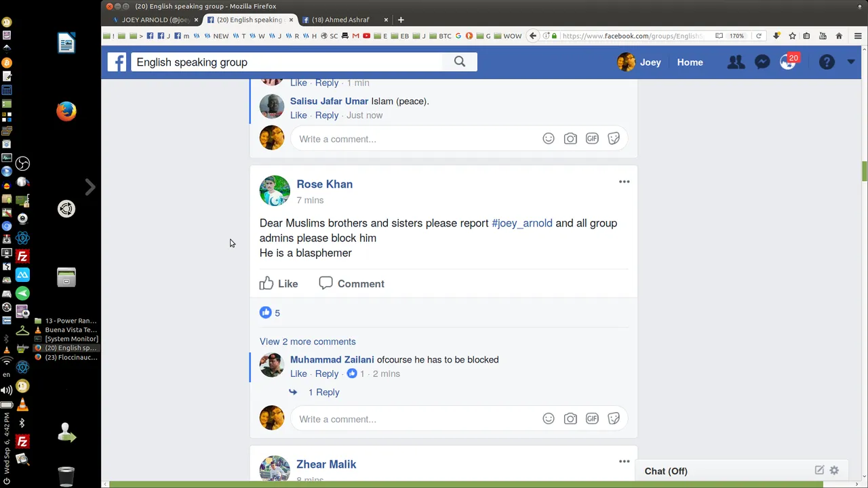The height and width of the screenshot is (488, 868).
Task: Click the Facebook logo icon
Action: click(117, 62)
